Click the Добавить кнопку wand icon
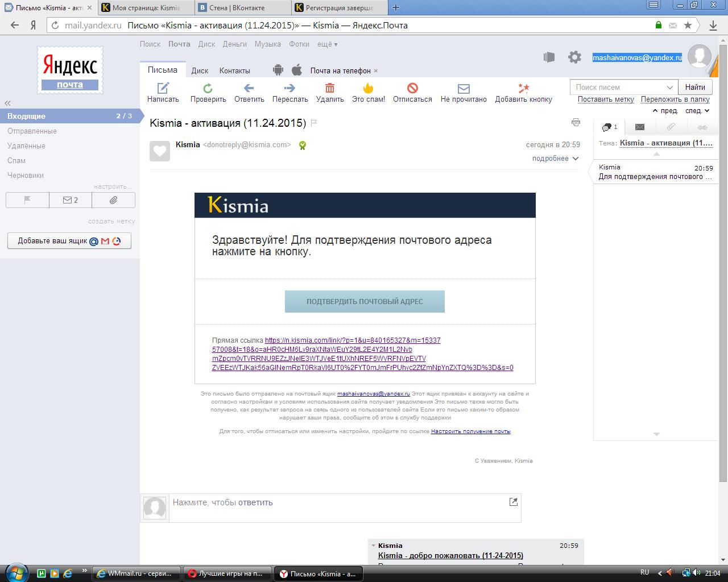Viewport: 728px width, 582px height. tap(523, 88)
